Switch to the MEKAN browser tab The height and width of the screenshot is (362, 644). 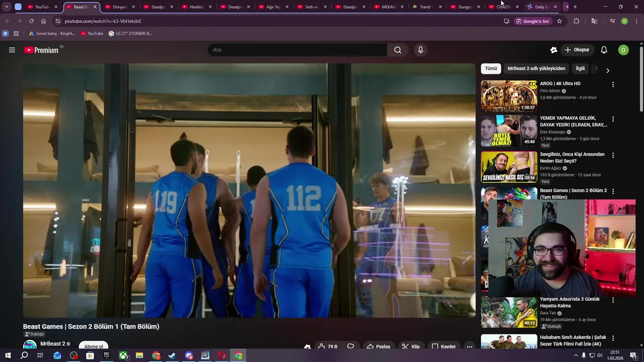pos(388,7)
